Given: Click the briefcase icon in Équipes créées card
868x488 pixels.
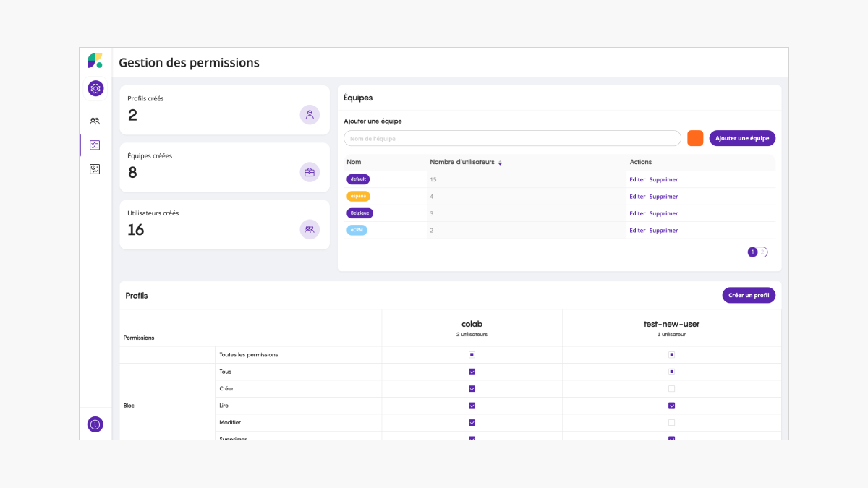Looking at the screenshot, I should [310, 172].
